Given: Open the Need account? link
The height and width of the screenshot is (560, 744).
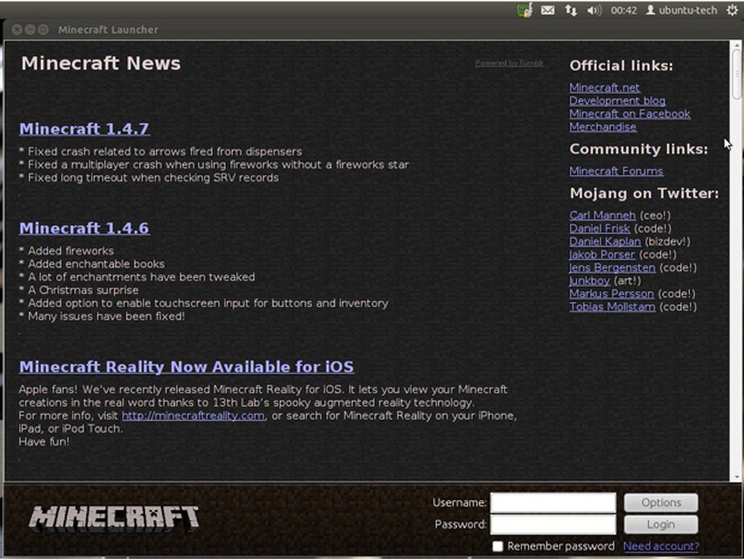Looking at the screenshot, I should tap(661, 547).
